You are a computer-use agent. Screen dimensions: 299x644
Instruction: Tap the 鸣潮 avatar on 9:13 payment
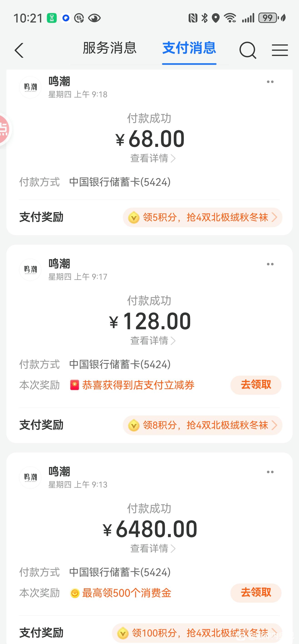point(30,477)
